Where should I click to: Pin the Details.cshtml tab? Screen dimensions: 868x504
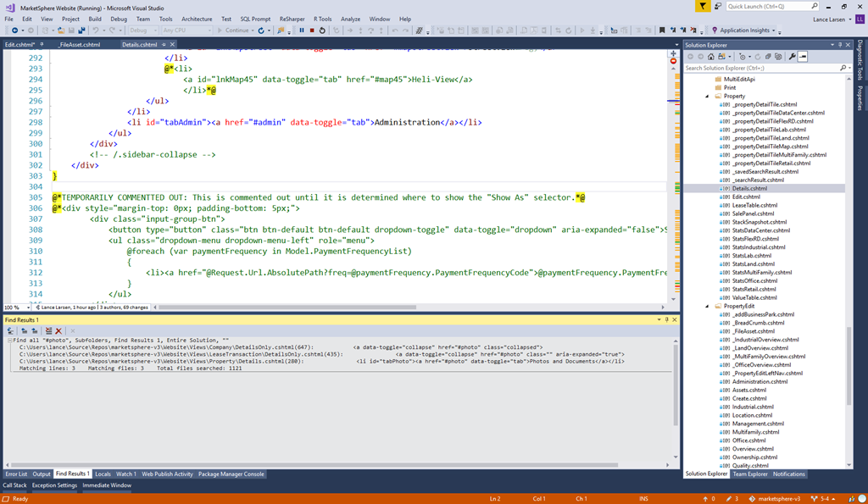pyautogui.click(x=164, y=44)
